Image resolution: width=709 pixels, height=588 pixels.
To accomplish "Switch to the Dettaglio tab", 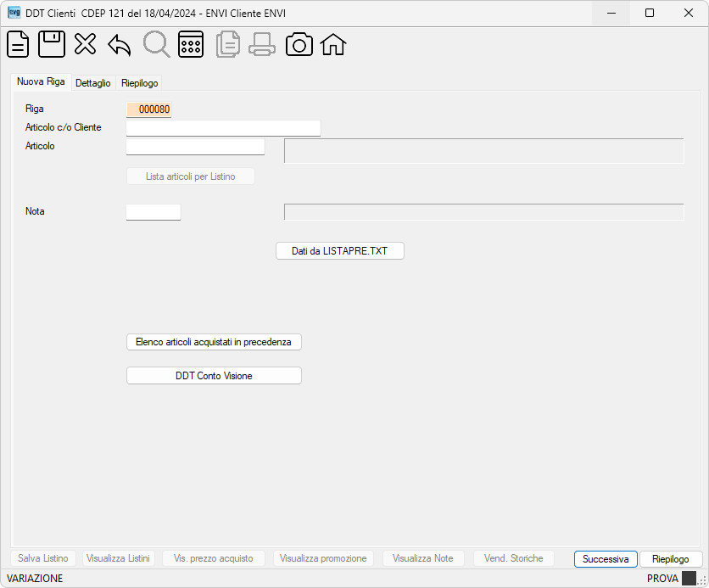I will pos(92,83).
